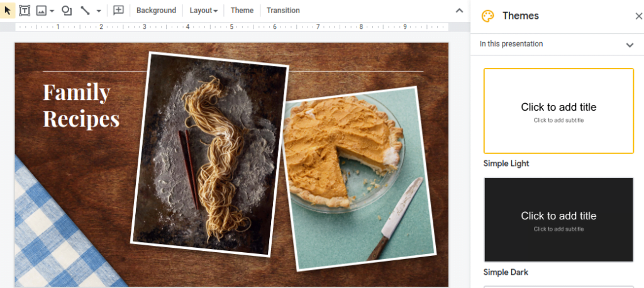Click the 'Family Recipes' slide title
The height and width of the screenshot is (288, 644).
point(81,105)
